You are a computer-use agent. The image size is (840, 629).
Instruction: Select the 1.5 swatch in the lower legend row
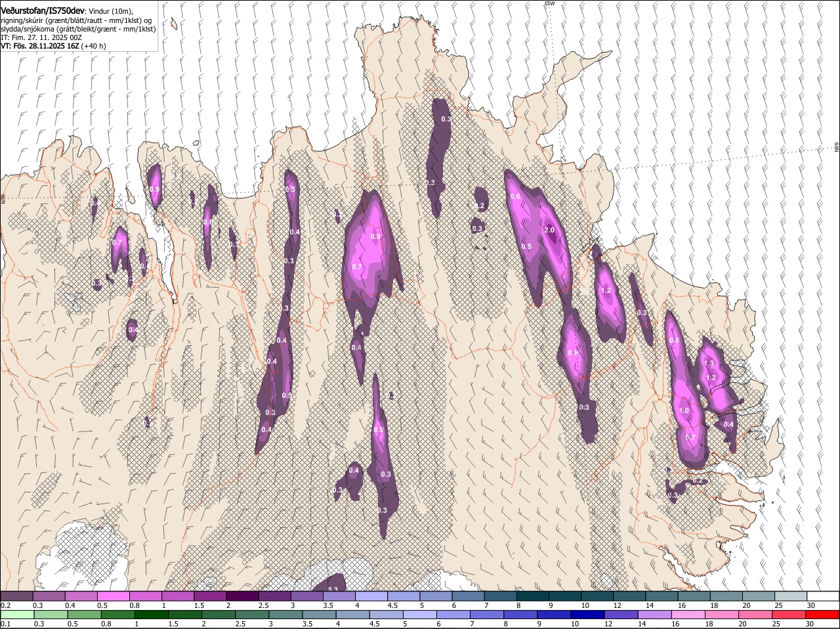(184, 615)
